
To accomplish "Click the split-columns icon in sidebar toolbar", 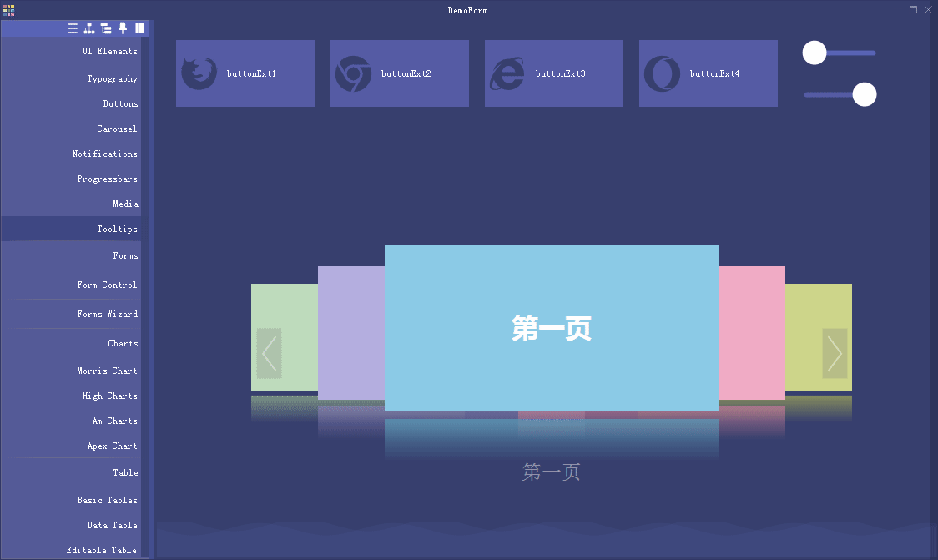I will pos(139,28).
